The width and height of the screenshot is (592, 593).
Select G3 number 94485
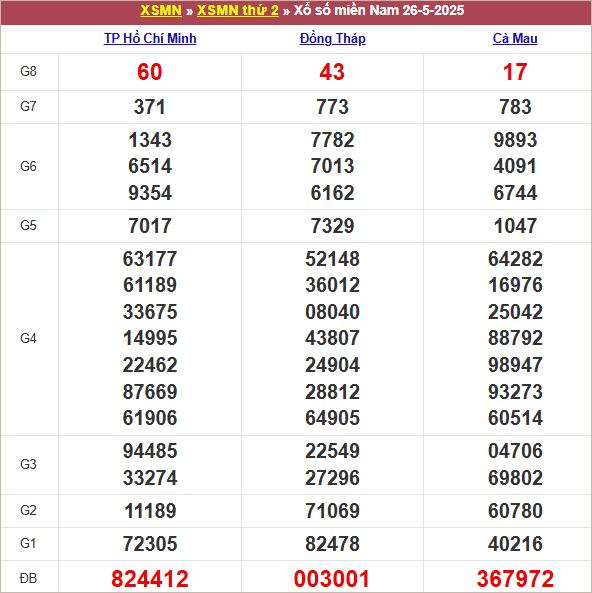pos(150,451)
